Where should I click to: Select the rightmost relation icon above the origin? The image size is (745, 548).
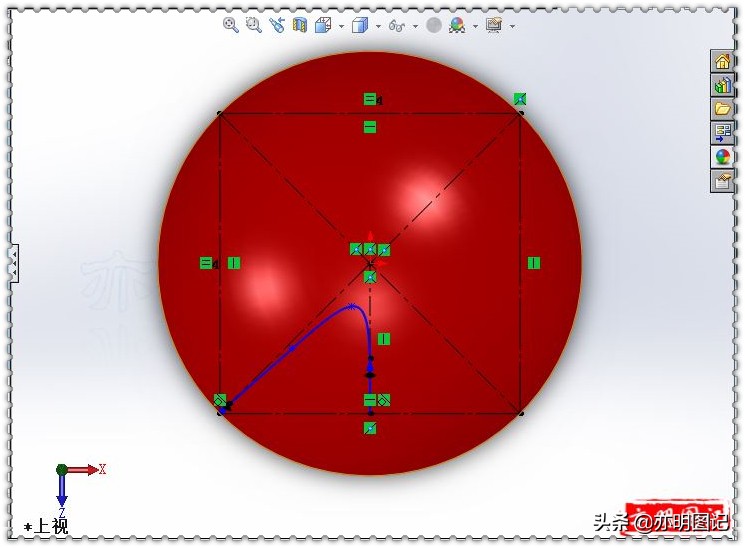tap(384, 250)
